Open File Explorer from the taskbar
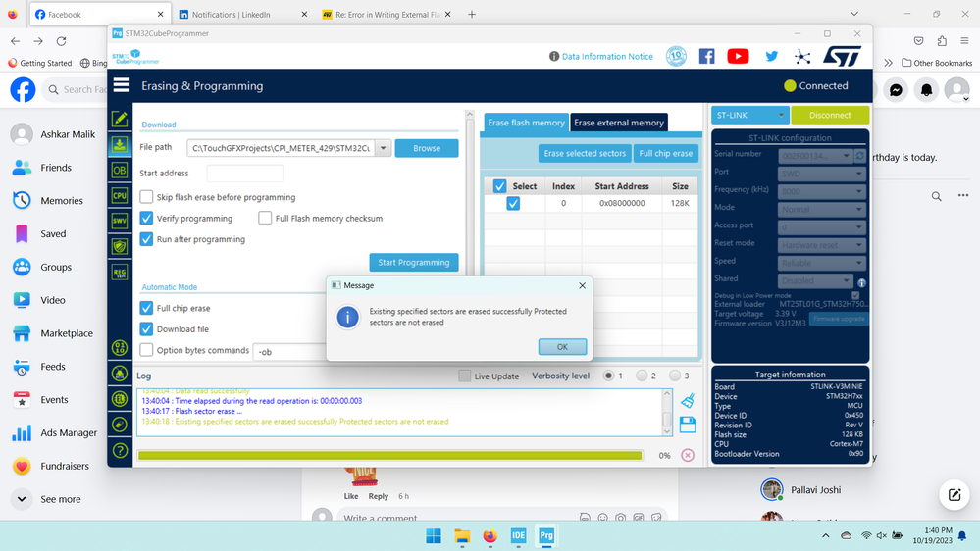980x551 pixels. pyautogui.click(x=462, y=536)
